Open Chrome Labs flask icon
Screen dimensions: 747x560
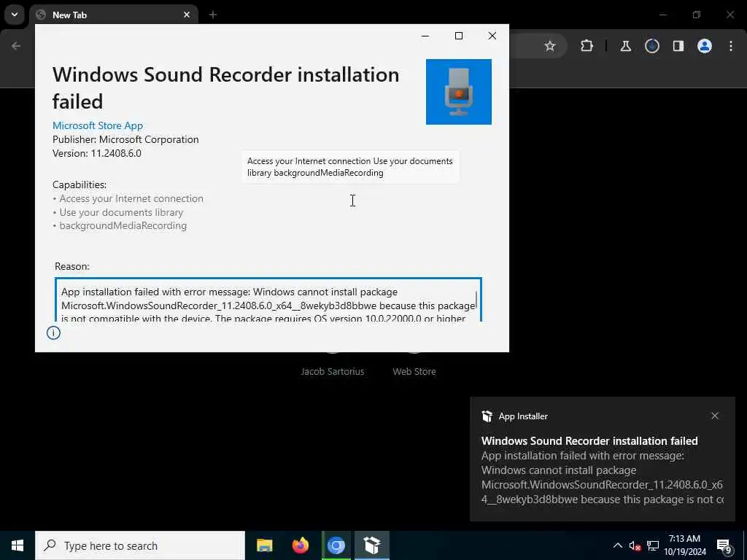click(625, 46)
